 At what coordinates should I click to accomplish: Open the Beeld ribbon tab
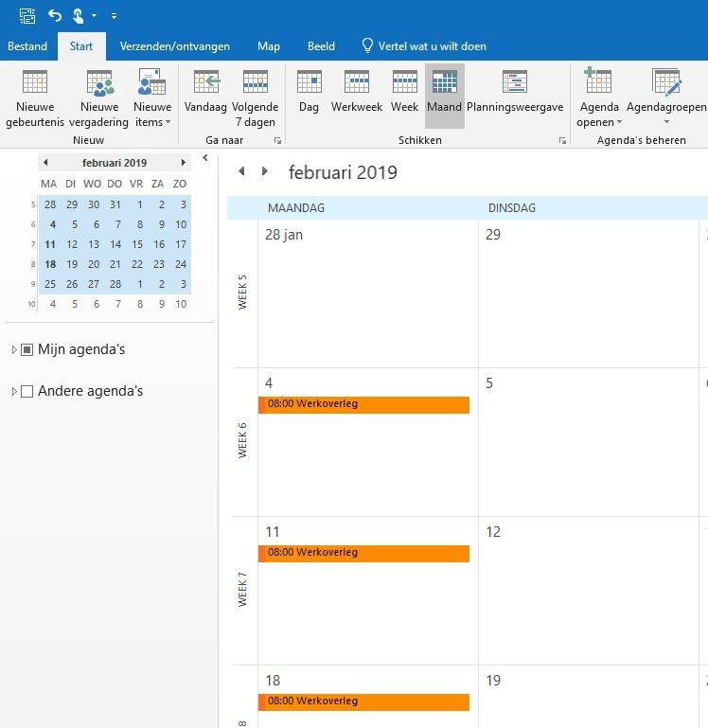tap(321, 46)
